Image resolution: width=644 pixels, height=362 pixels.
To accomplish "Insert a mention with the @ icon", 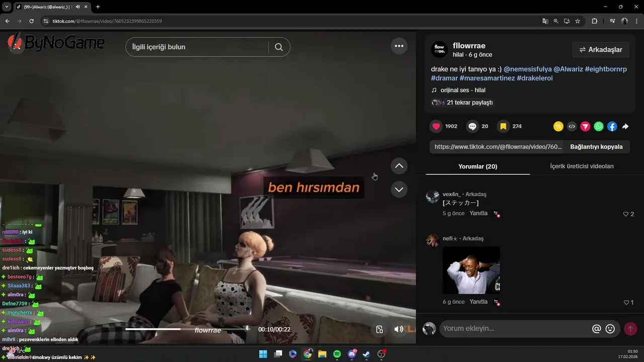I will pyautogui.click(x=597, y=329).
